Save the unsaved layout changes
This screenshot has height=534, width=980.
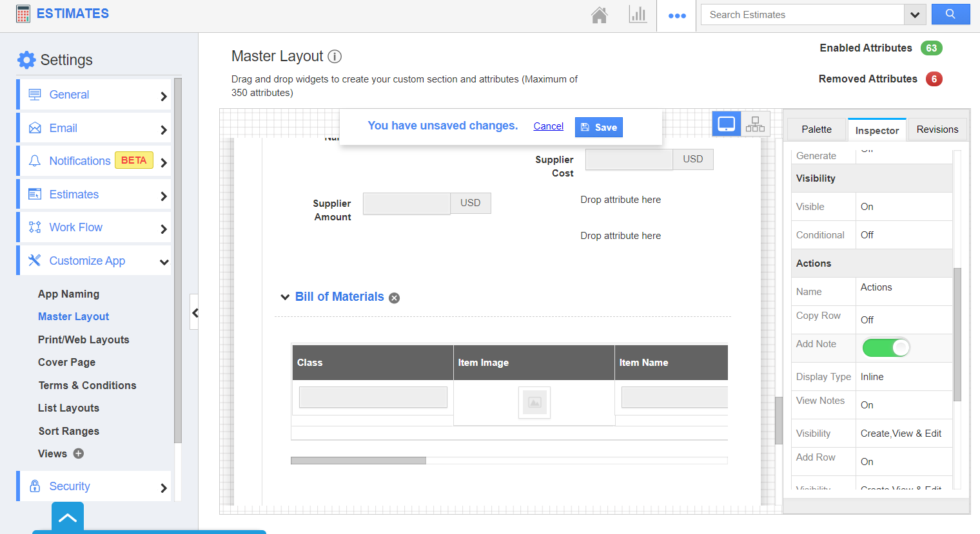[598, 127]
